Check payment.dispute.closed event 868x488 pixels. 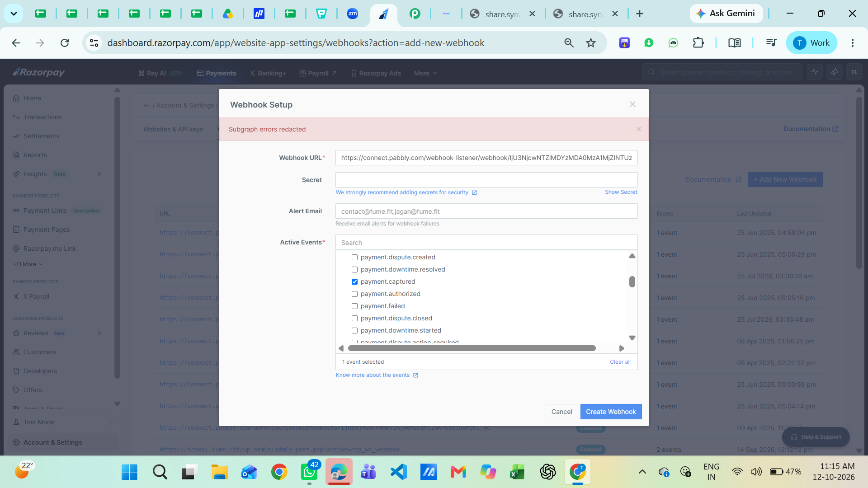point(354,318)
